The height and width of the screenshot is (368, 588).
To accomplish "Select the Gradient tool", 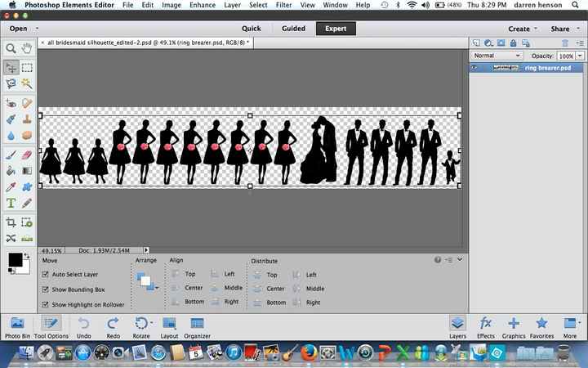I will click(x=27, y=171).
